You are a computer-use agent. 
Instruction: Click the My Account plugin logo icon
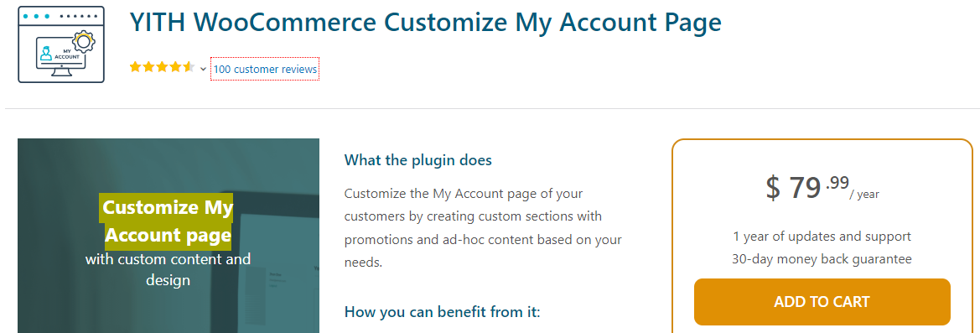(61, 44)
